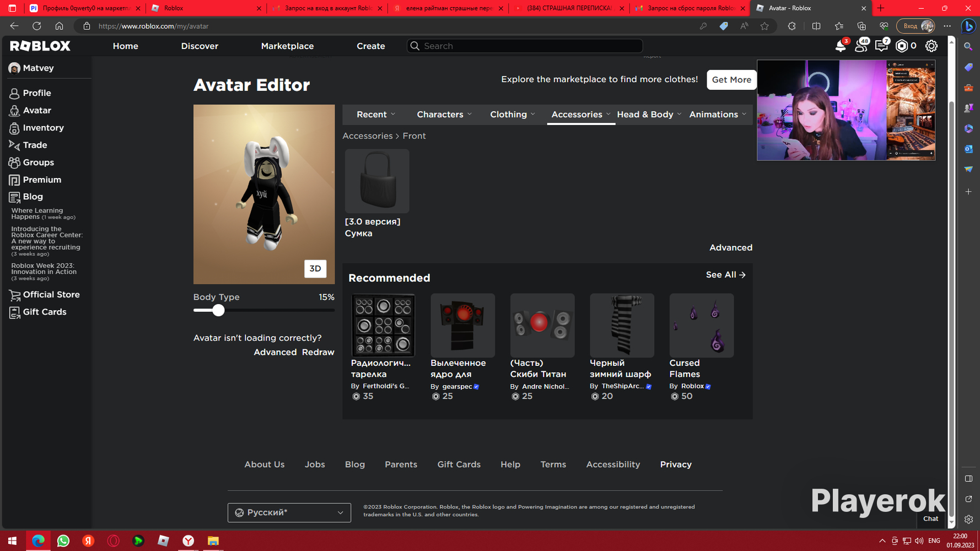
Task: Click See All recommended items
Action: [x=725, y=275]
